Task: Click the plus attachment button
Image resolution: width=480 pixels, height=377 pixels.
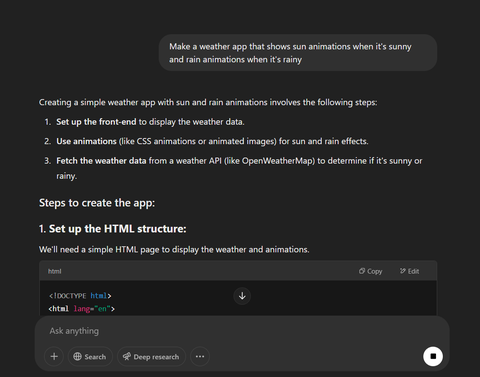Action: (54, 356)
